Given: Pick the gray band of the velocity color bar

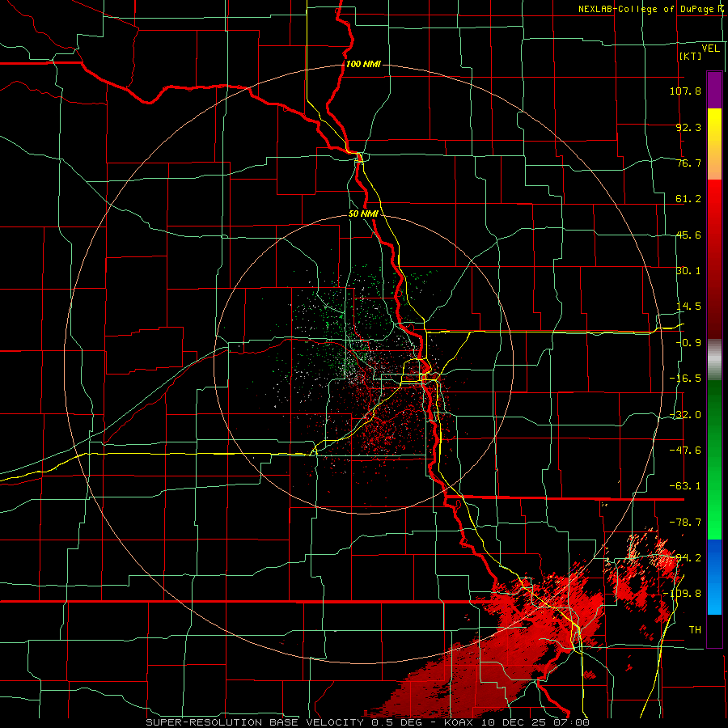Looking at the screenshot, I should pyautogui.click(x=714, y=360).
